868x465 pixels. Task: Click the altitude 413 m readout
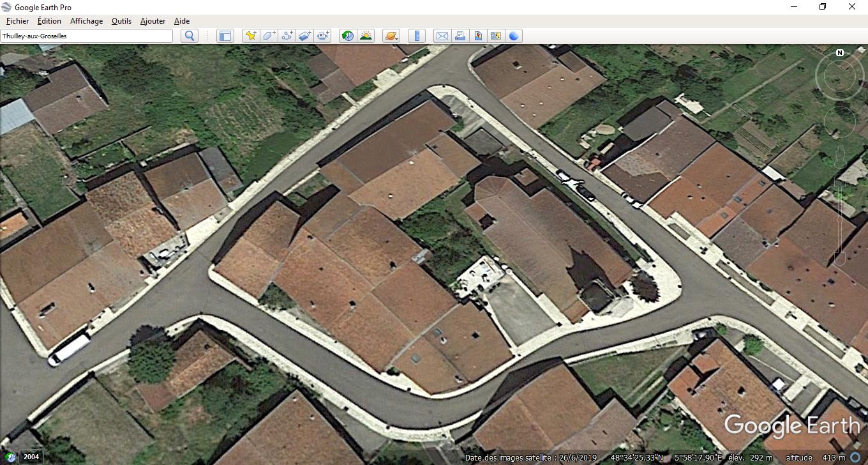[816, 457]
